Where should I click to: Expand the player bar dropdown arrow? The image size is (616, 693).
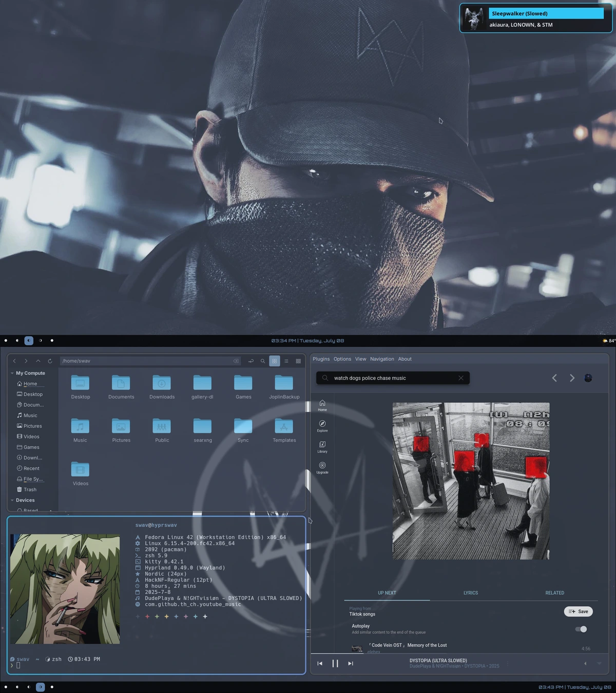point(599,663)
